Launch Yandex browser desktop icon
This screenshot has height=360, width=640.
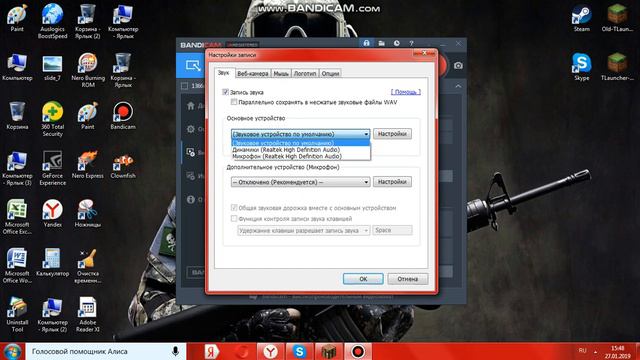pyautogui.click(x=52, y=213)
